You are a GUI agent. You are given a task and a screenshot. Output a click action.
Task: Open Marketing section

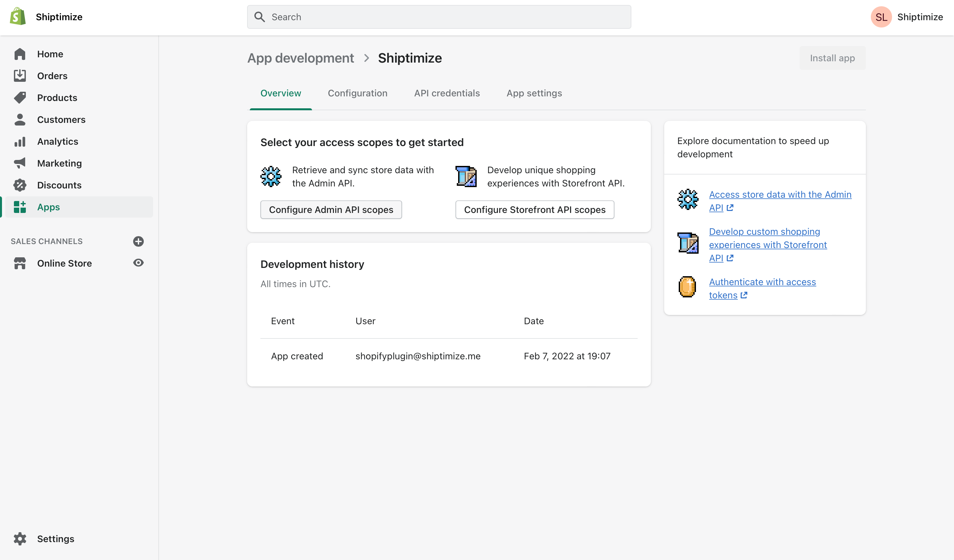click(79, 163)
